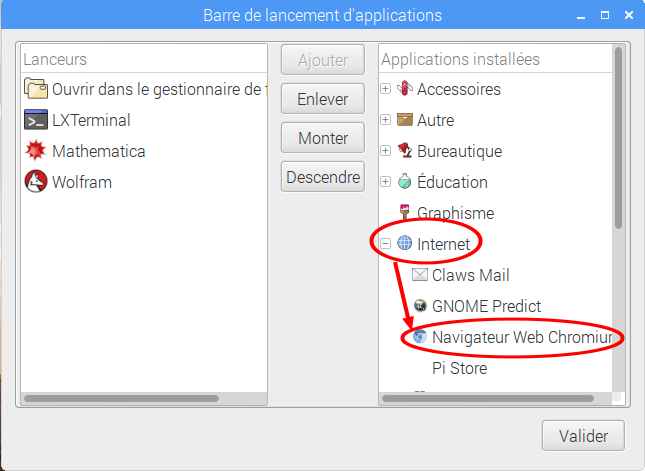Expand the Autre category
The width and height of the screenshot is (645, 471).
coord(385,120)
